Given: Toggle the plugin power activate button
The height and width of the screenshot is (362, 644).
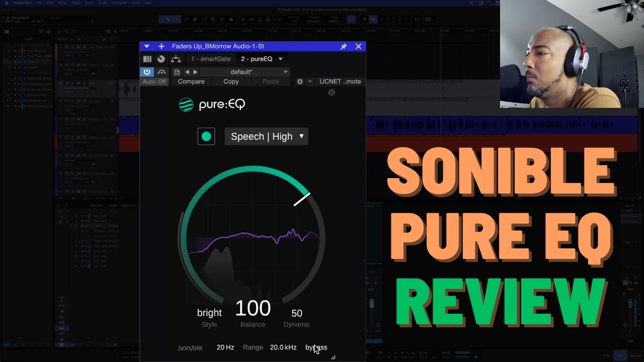Looking at the screenshot, I should point(147,72).
